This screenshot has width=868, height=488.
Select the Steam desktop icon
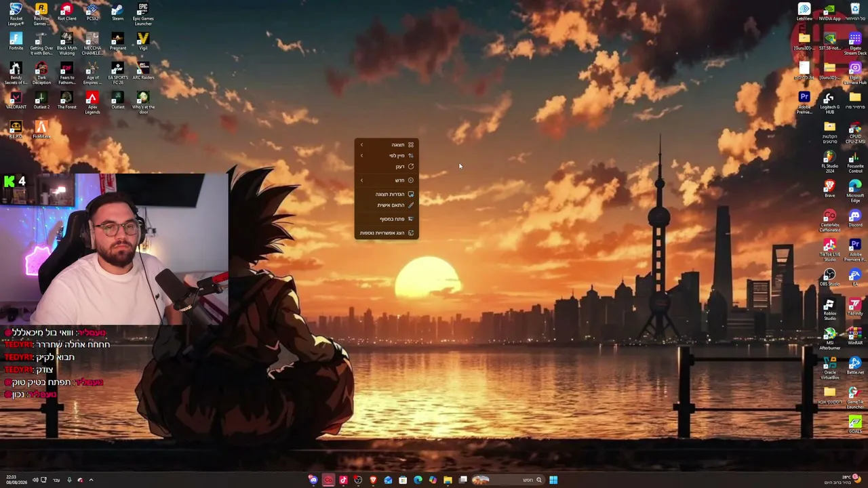click(117, 13)
